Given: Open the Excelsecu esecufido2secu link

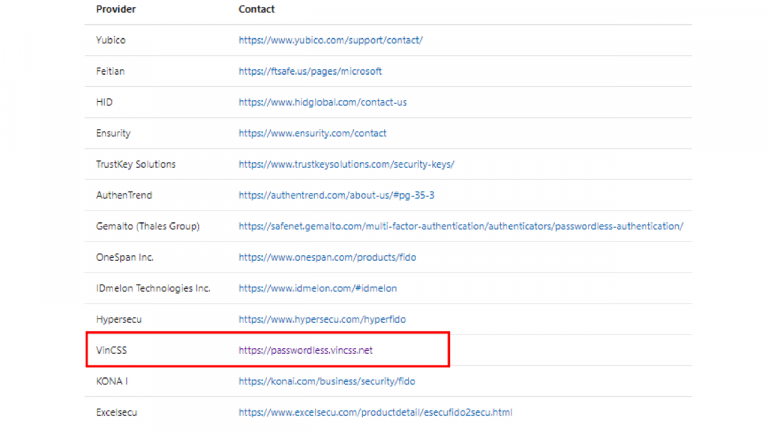Looking at the screenshot, I should click(x=375, y=412).
